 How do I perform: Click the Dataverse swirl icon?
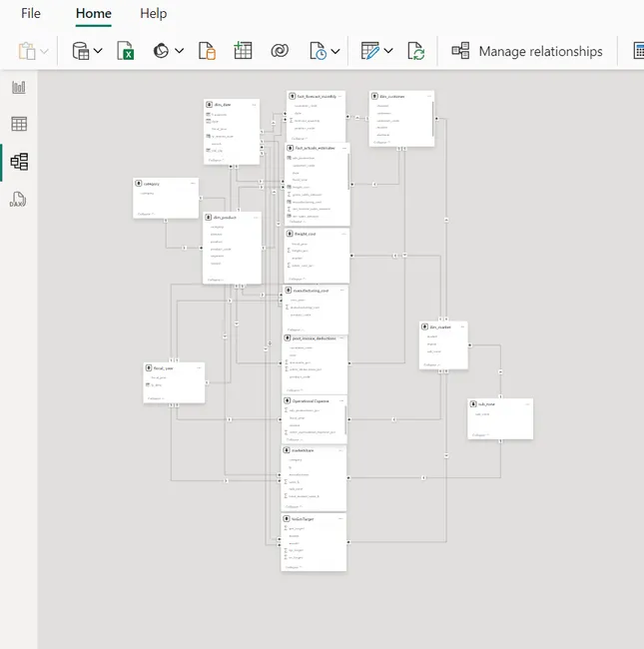[x=280, y=51]
